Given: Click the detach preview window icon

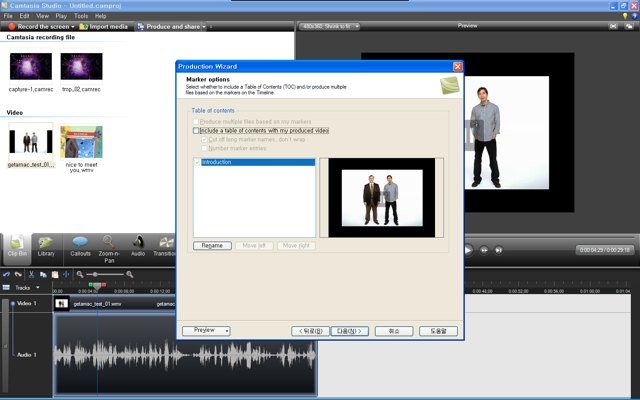Looking at the screenshot, I should click(x=629, y=26).
